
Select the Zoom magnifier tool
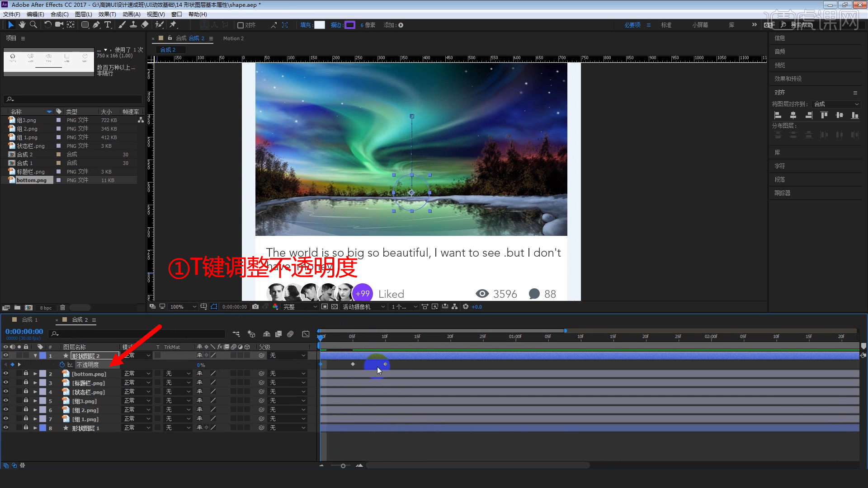(33, 25)
